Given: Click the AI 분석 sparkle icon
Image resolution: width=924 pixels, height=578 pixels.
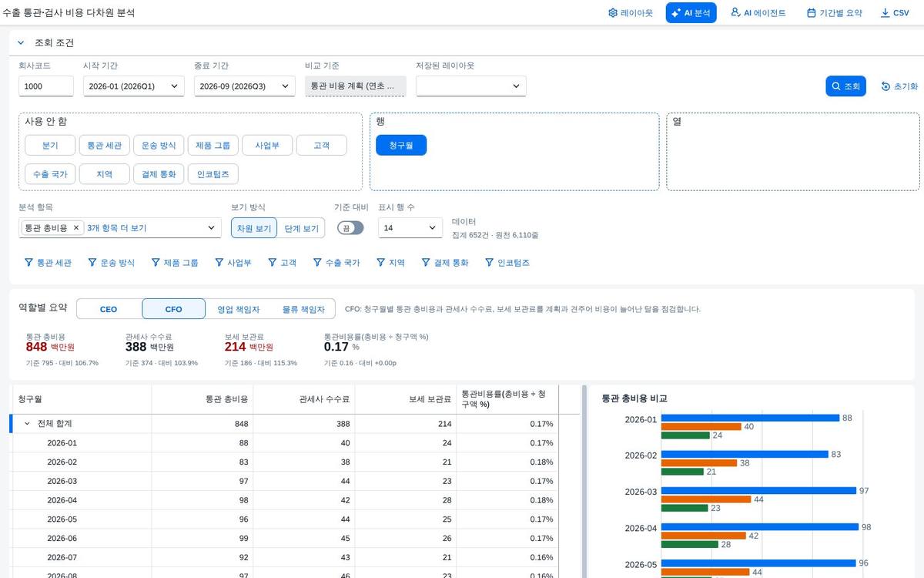Looking at the screenshot, I should pos(676,13).
